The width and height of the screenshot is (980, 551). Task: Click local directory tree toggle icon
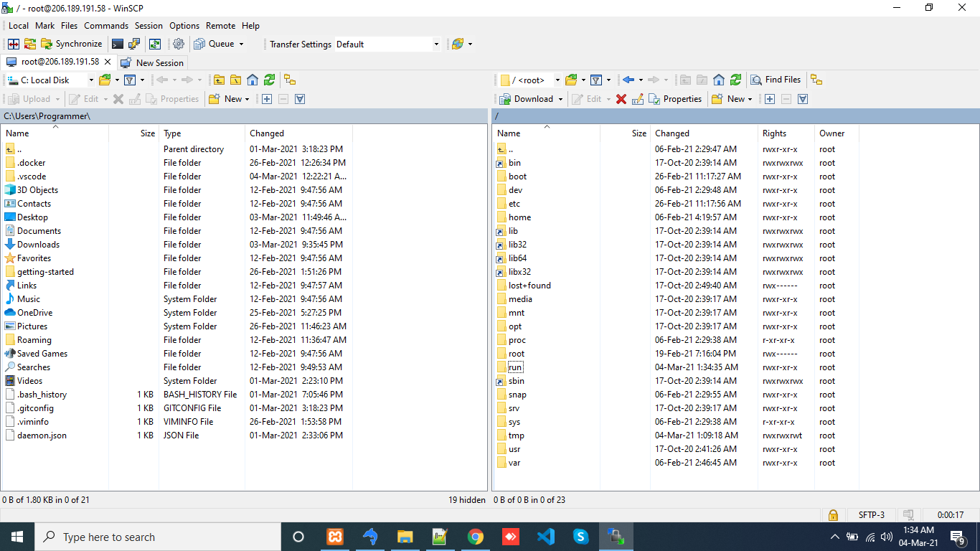pos(289,80)
